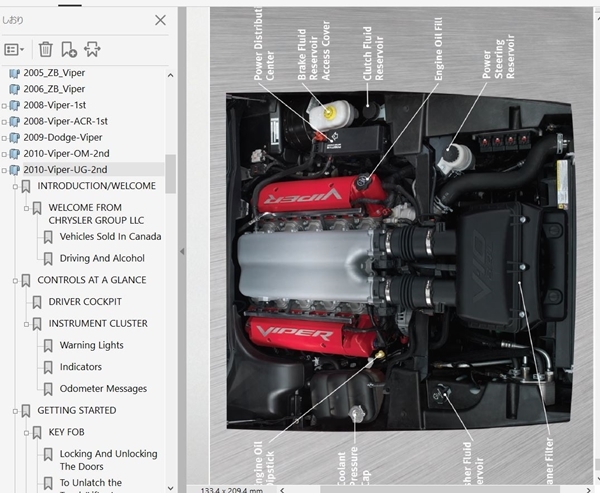Open the bookmark options dropdown menu
600x493 pixels.
pos(14,49)
